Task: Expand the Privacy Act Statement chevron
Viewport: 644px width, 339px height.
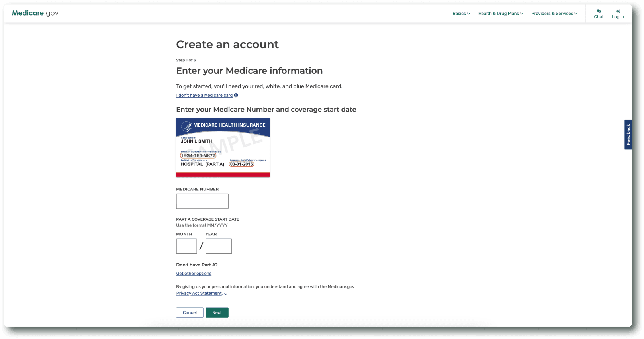Action: point(226,294)
